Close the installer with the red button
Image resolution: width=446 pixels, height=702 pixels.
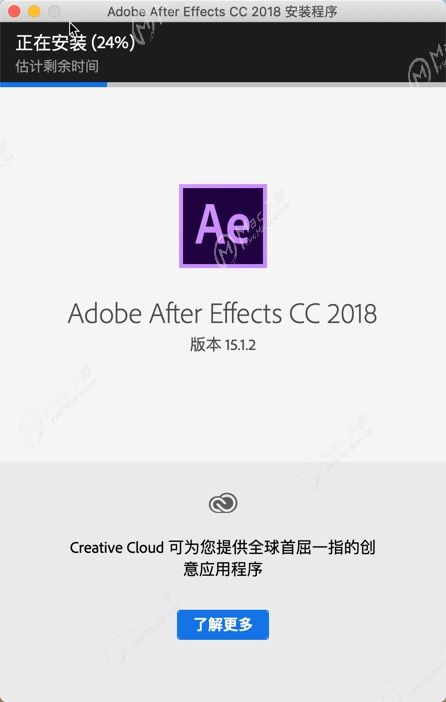[14, 11]
